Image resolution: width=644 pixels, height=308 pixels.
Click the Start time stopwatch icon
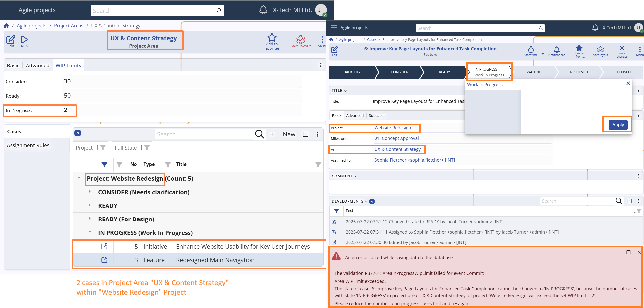531,49
